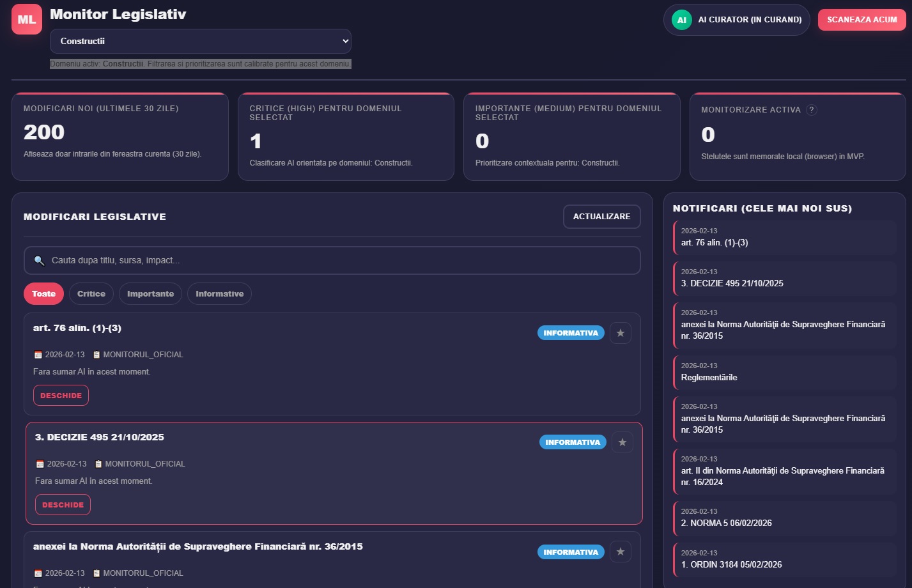The width and height of the screenshot is (912, 588).
Task: Click INFORMATIVA badge on DECIZIE 495 card
Action: 573,442
